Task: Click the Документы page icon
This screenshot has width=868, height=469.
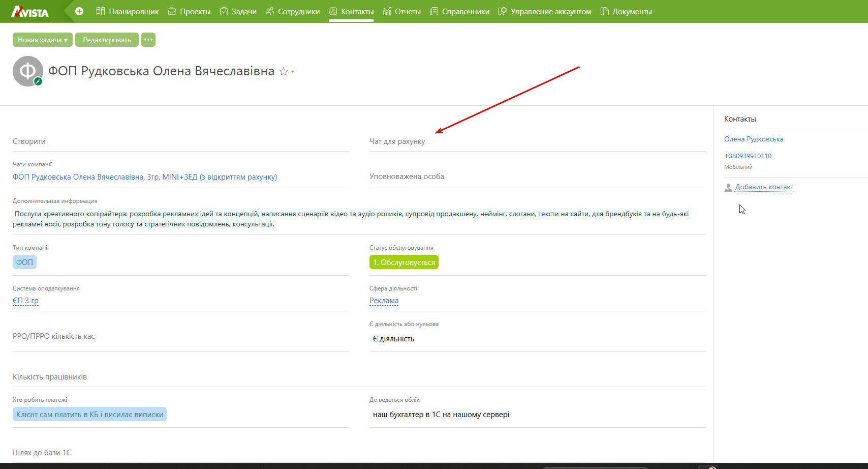Action: pyautogui.click(x=604, y=11)
